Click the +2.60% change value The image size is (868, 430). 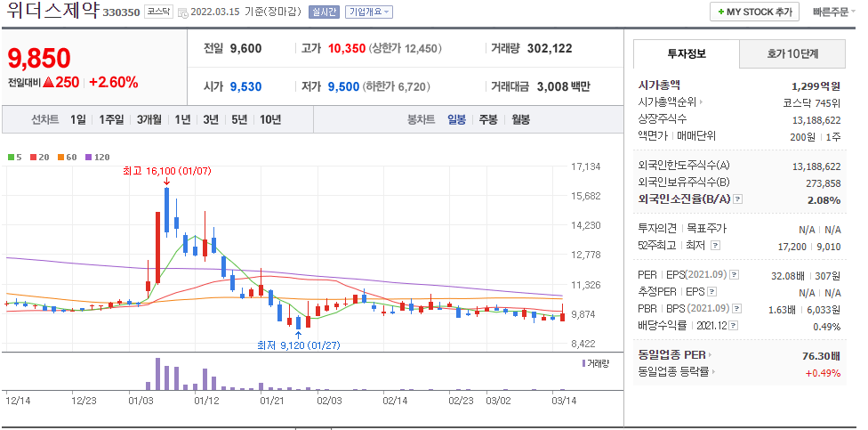coord(114,83)
